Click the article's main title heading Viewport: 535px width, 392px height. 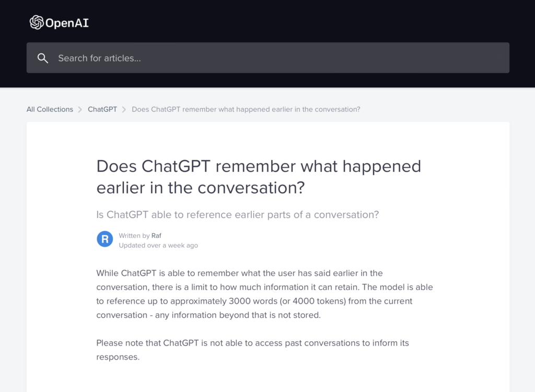coord(259,177)
